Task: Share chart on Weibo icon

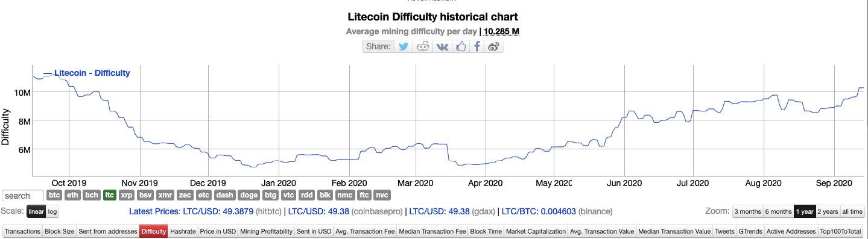Action: tap(493, 46)
